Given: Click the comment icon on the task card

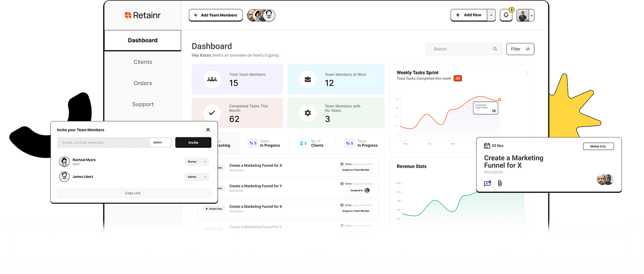Looking at the screenshot, I should click(487, 183).
